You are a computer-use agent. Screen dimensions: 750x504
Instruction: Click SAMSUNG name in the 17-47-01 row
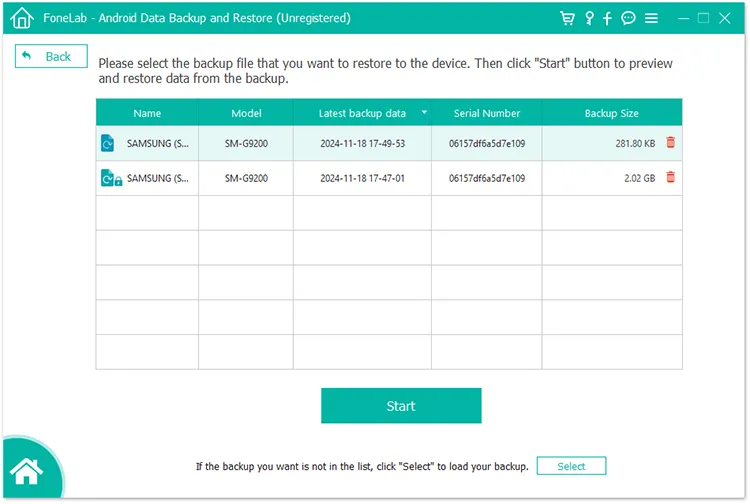(x=158, y=178)
